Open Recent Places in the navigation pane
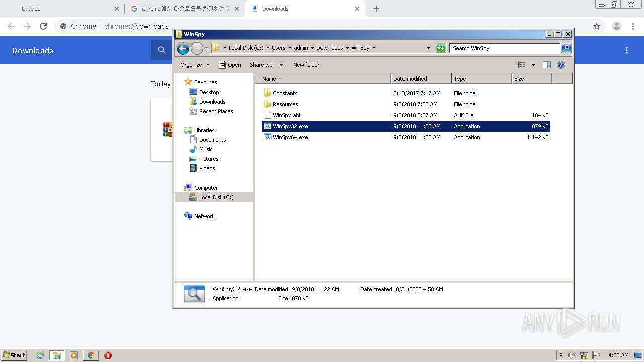Image resolution: width=644 pixels, height=362 pixels. coord(216,111)
